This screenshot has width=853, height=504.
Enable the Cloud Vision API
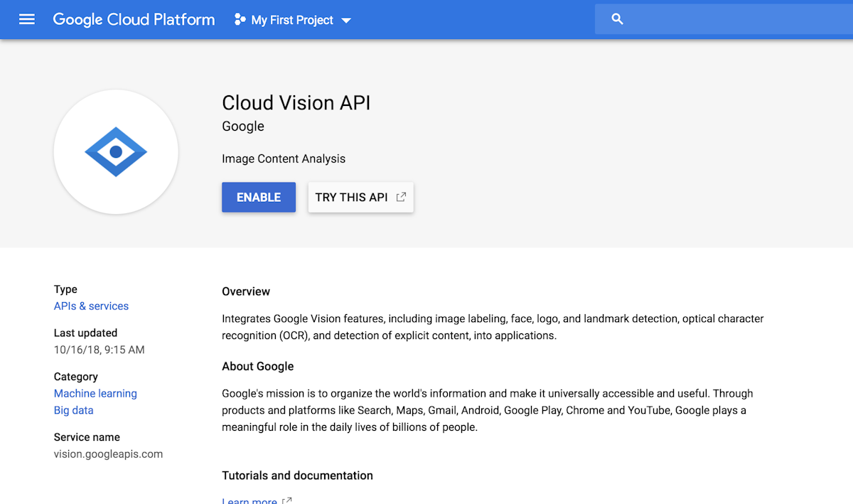(259, 197)
